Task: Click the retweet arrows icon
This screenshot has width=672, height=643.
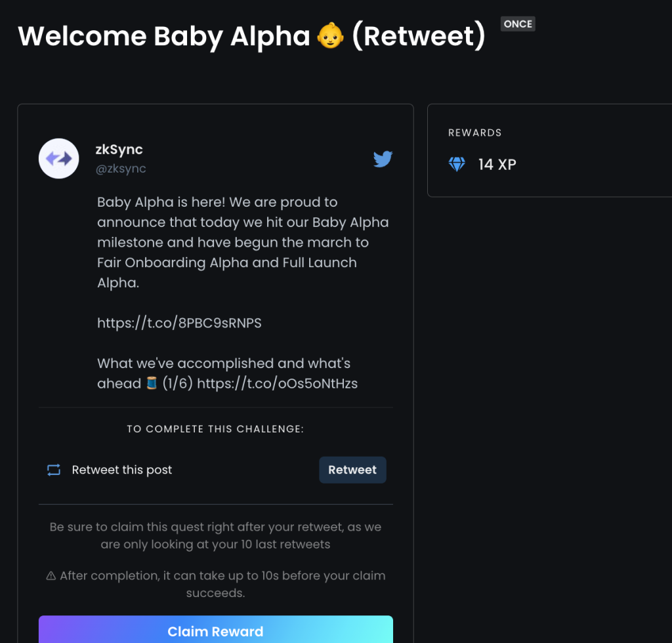Action: tap(54, 470)
